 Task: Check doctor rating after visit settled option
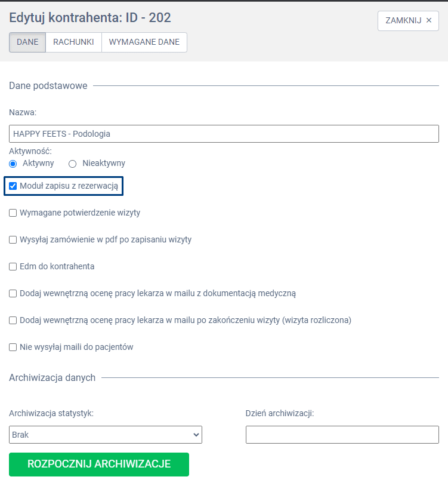click(13, 321)
